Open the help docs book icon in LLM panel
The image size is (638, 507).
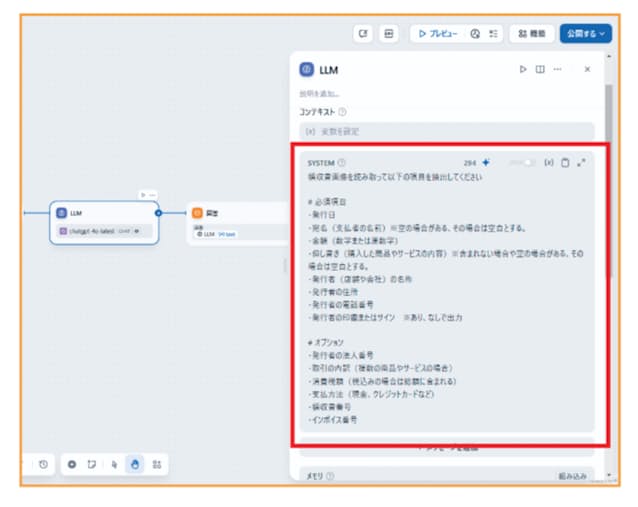540,69
